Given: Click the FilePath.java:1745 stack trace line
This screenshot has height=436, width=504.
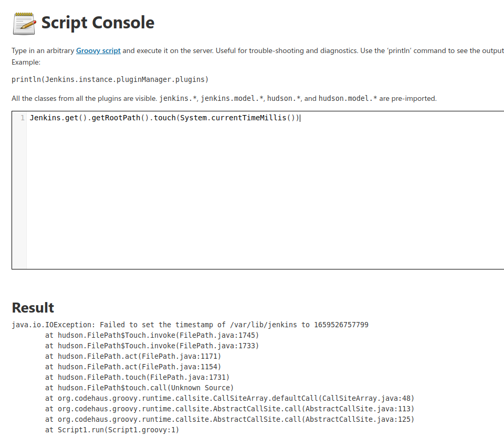Looking at the screenshot, I should [x=152, y=335].
